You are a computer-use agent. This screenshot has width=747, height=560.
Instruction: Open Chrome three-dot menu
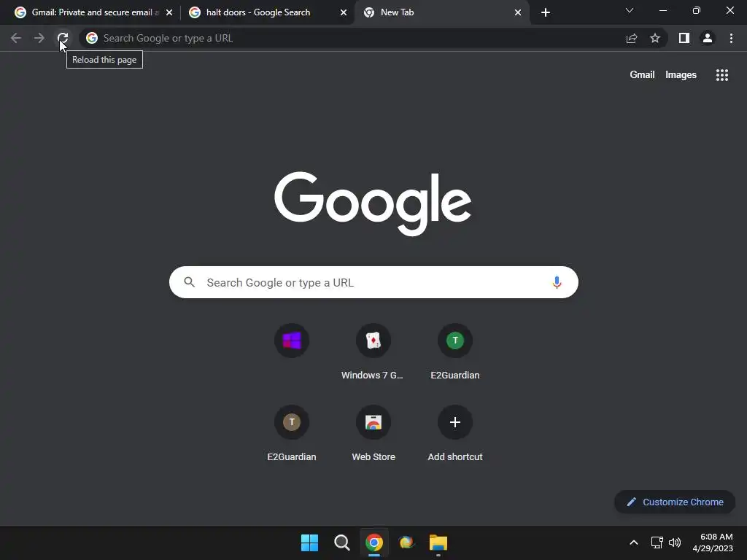731,38
